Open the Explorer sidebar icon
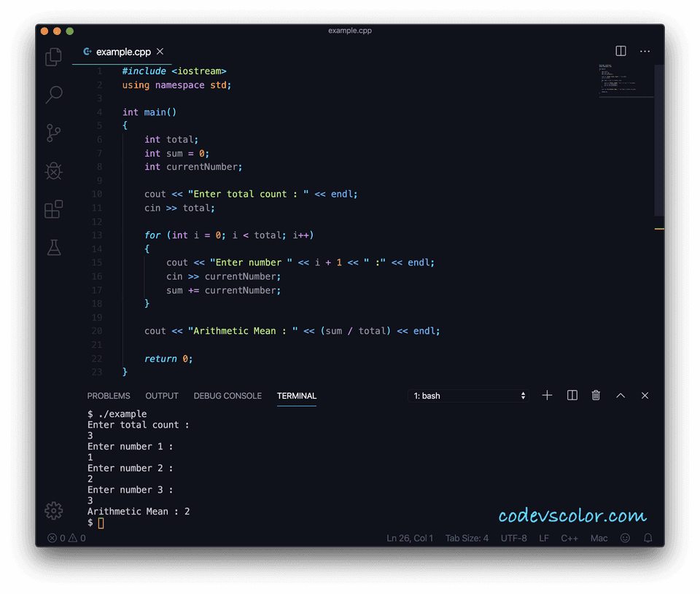Viewport: 700px width, 594px height. [x=53, y=56]
